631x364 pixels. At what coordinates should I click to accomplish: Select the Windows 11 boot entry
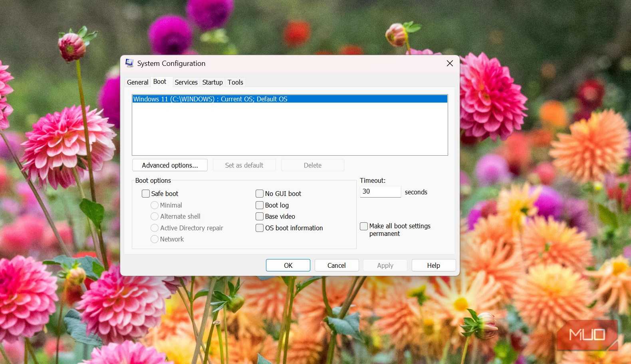pos(290,99)
